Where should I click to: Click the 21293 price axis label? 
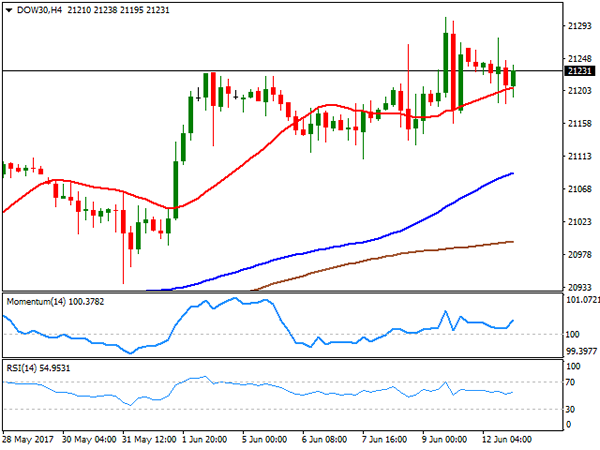coord(580,26)
